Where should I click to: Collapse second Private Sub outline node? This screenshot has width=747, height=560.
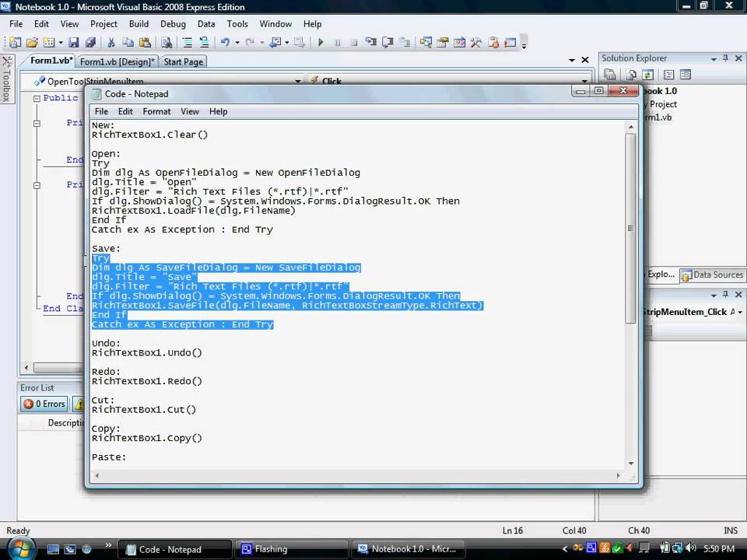(x=37, y=185)
